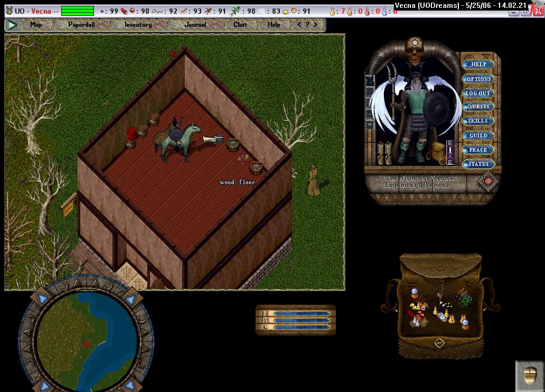Click the bottom equipment slot in paperdoll

point(370,125)
